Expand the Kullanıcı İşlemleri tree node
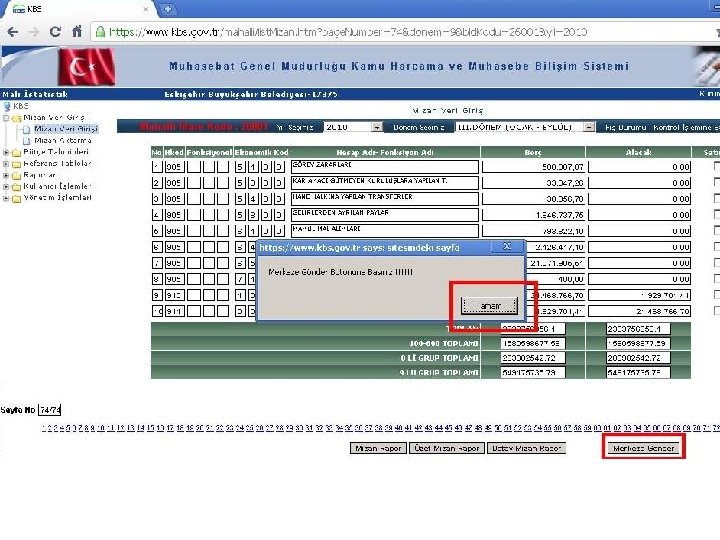Screen dimensions: 720x540 6,187
